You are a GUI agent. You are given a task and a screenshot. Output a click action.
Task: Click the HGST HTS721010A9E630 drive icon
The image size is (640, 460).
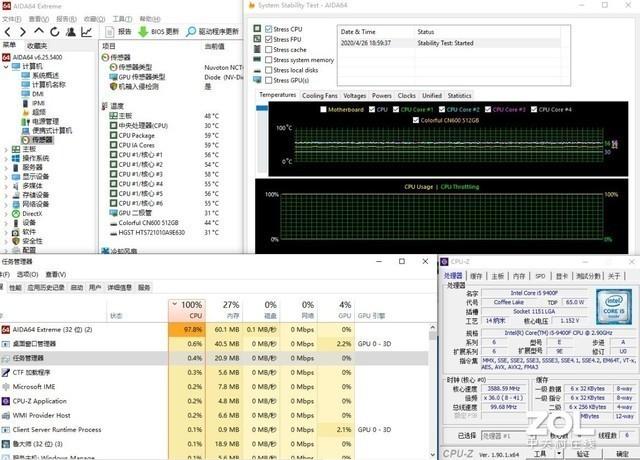click(x=113, y=233)
